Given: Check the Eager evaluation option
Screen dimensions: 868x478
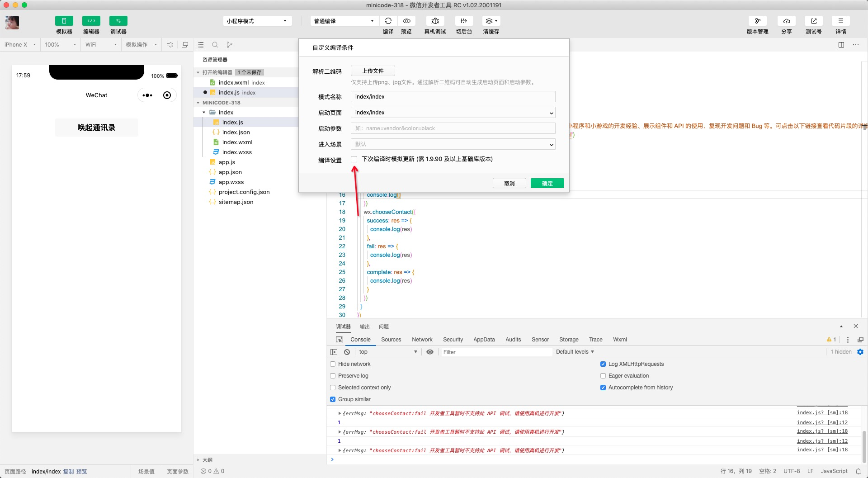Looking at the screenshot, I should click(x=603, y=376).
